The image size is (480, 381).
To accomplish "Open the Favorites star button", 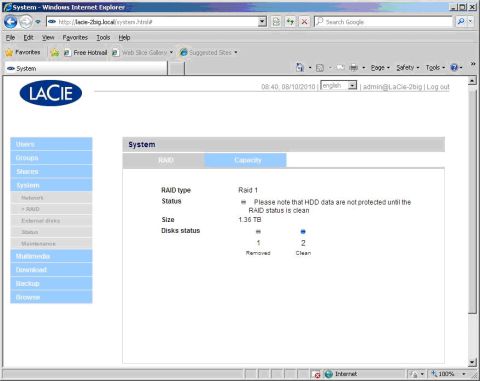I will [23, 52].
